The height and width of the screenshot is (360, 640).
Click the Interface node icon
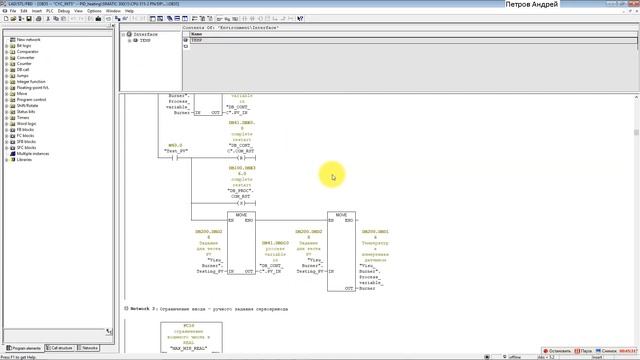coord(129,34)
